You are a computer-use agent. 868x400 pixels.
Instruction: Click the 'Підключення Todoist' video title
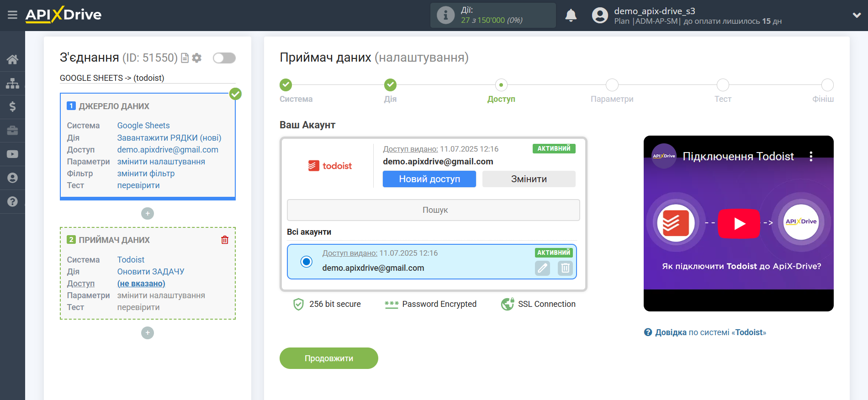point(738,157)
